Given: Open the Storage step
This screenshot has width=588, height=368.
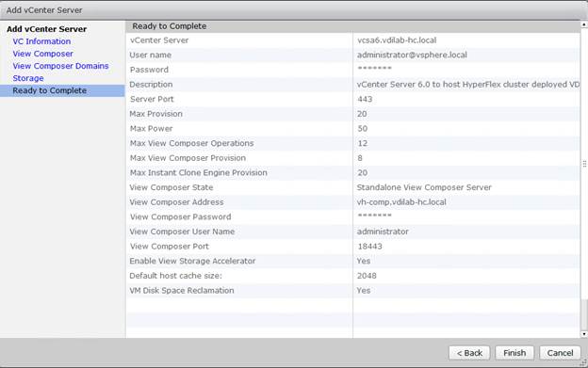Looking at the screenshot, I should [x=28, y=78].
